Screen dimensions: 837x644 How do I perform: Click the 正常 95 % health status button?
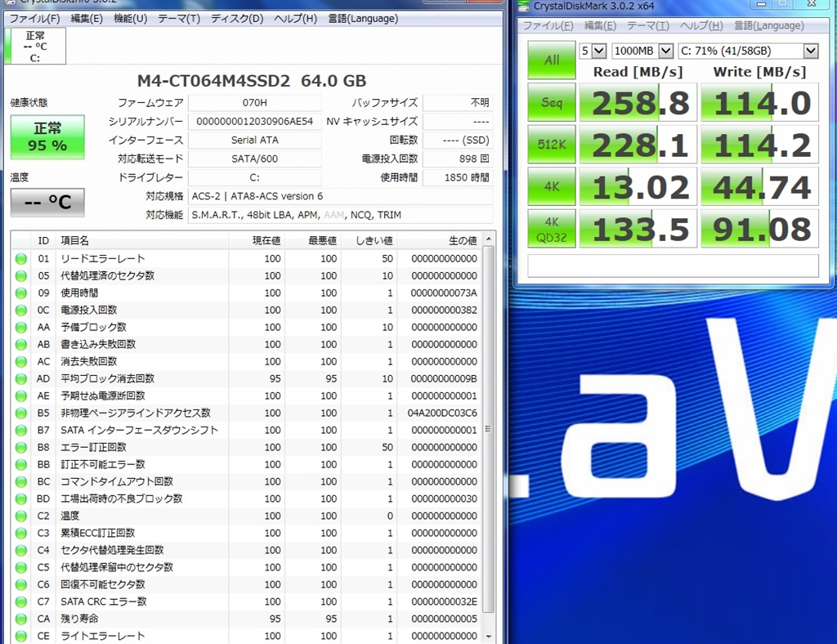click(47, 137)
